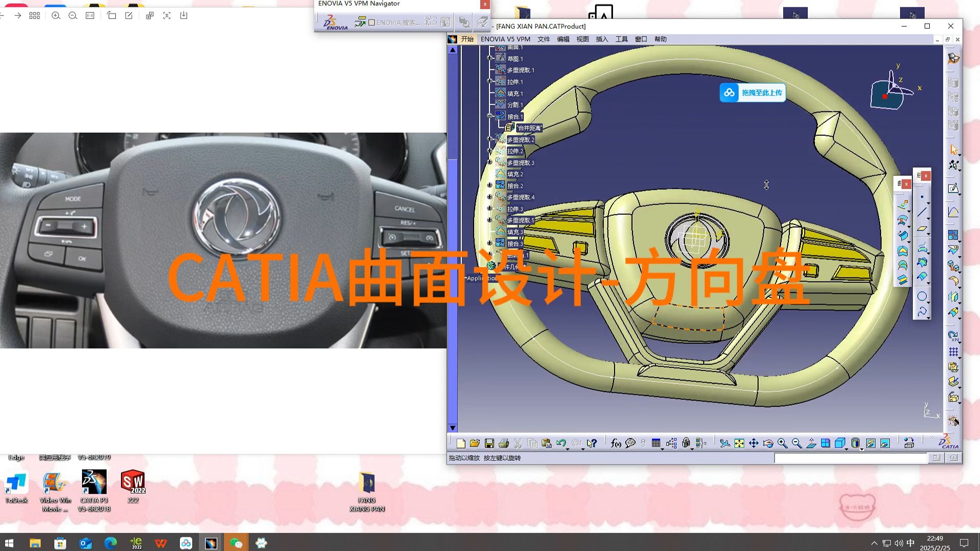Open WeChat from the taskbar

coord(236,543)
